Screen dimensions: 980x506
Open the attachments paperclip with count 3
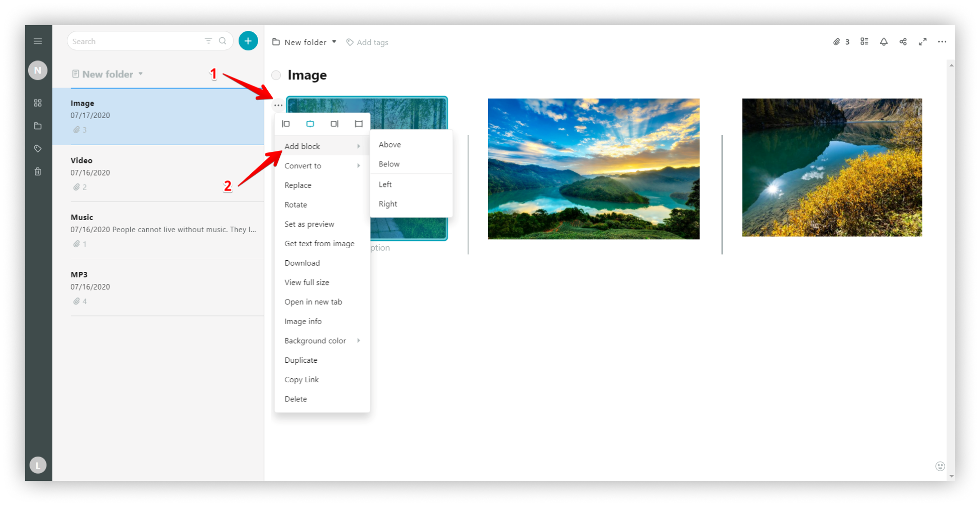(841, 42)
